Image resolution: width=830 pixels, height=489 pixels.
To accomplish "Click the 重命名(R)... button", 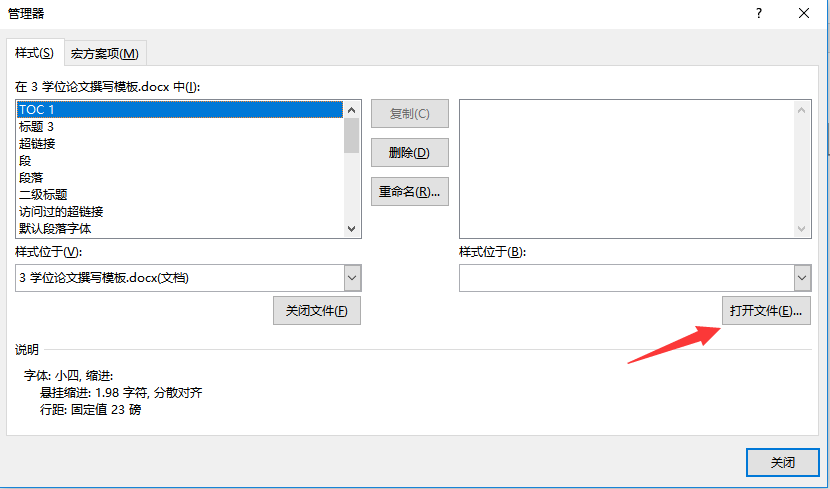I will (x=409, y=191).
